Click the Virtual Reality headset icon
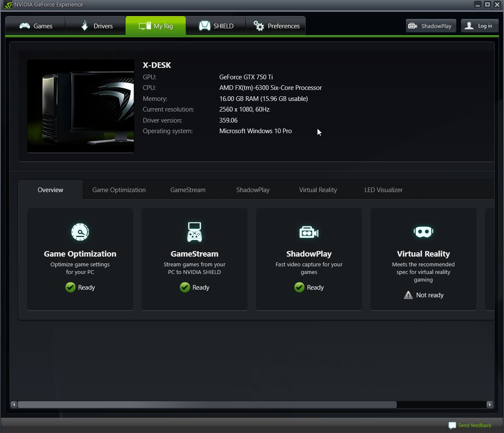Image resolution: width=504 pixels, height=433 pixels. click(423, 232)
